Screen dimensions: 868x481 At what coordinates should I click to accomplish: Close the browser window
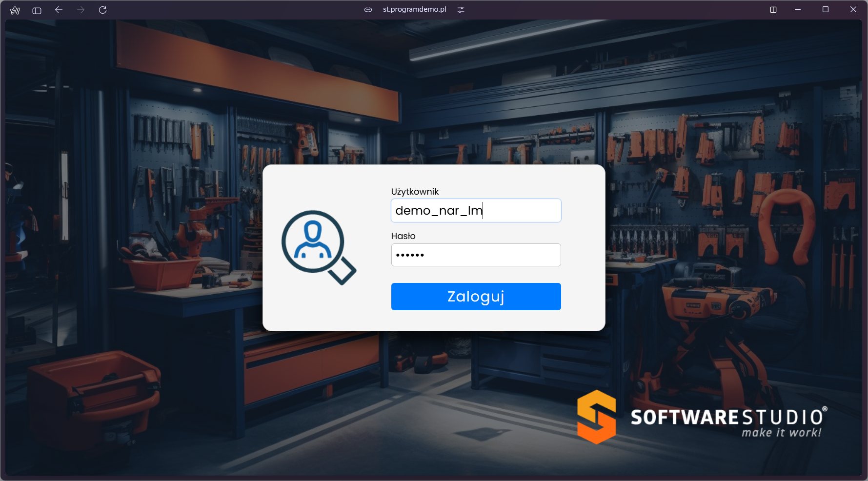(x=853, y=10)
